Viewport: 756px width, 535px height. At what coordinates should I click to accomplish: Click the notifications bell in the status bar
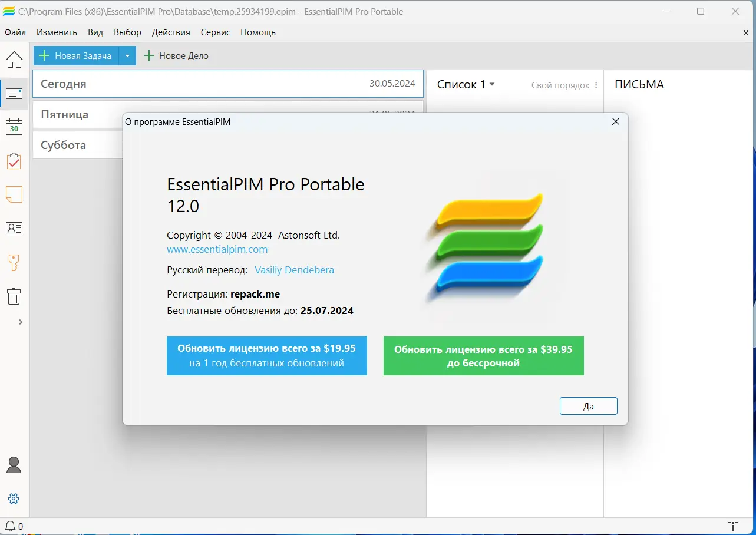point(10,526)
